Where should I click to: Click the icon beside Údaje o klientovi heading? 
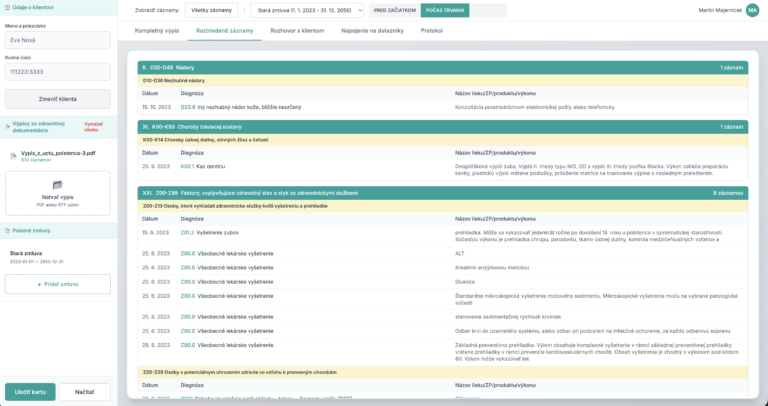pyautogui.click(x=7, y=8)
